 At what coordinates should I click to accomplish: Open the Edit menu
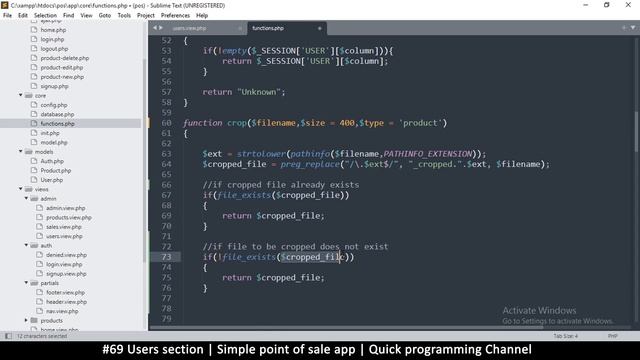23,16
